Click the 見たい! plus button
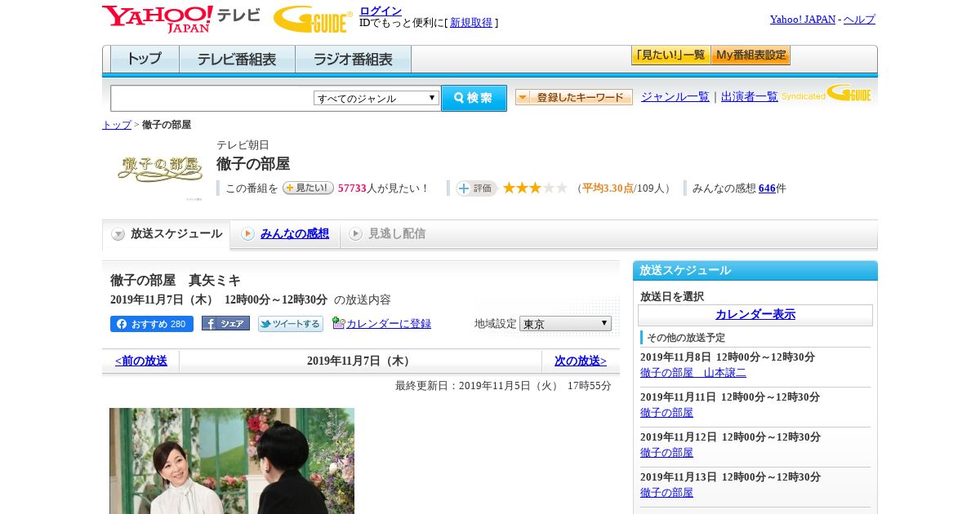Image resolution: width=980 pixels, height=514 pixels. [x=308, y=188]
